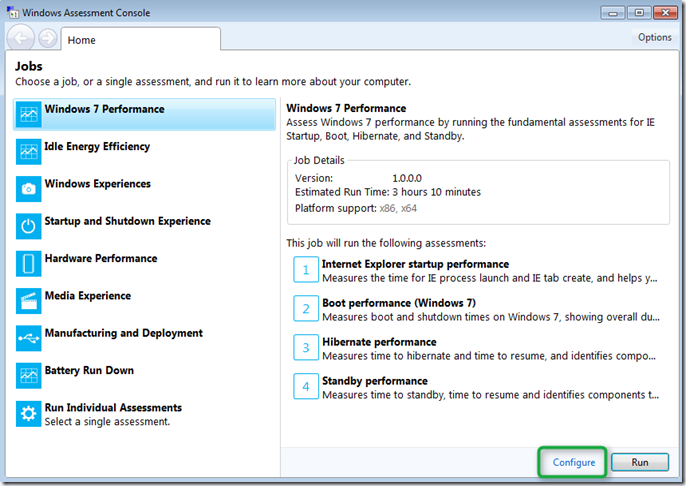The width and height of the screenshot is (686, 486).
Task: Click the 'x86, x64' platform support value
Action: pyautogui.click(x=398, y=208)
